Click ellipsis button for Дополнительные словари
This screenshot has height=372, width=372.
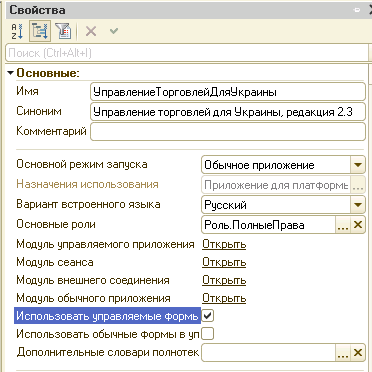click(343, 353)
